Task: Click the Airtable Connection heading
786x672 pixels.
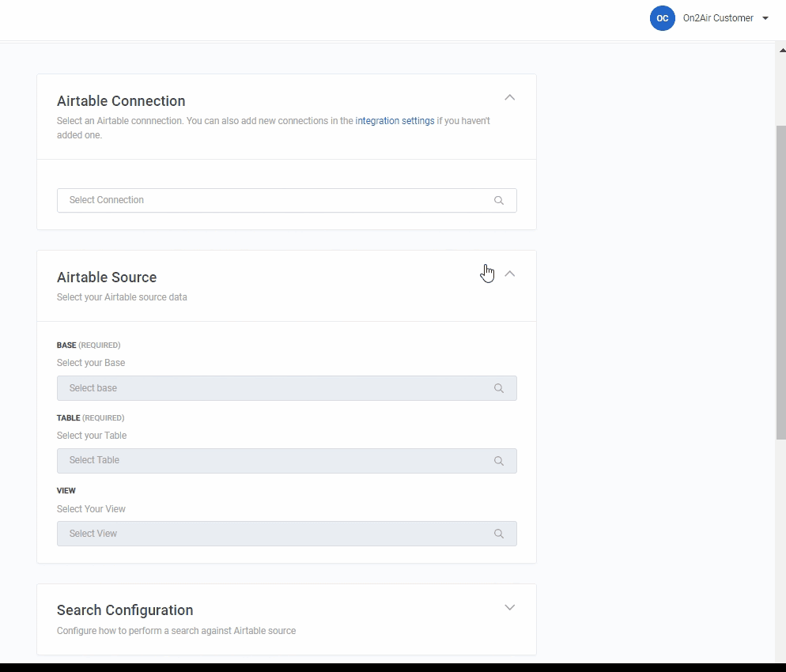Action: [x=121, y=101]
